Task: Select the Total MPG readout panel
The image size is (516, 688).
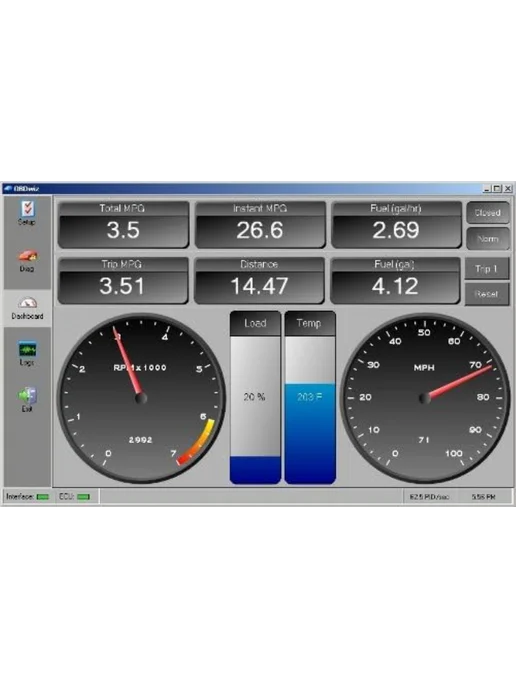Action: (x=123, y=225)
